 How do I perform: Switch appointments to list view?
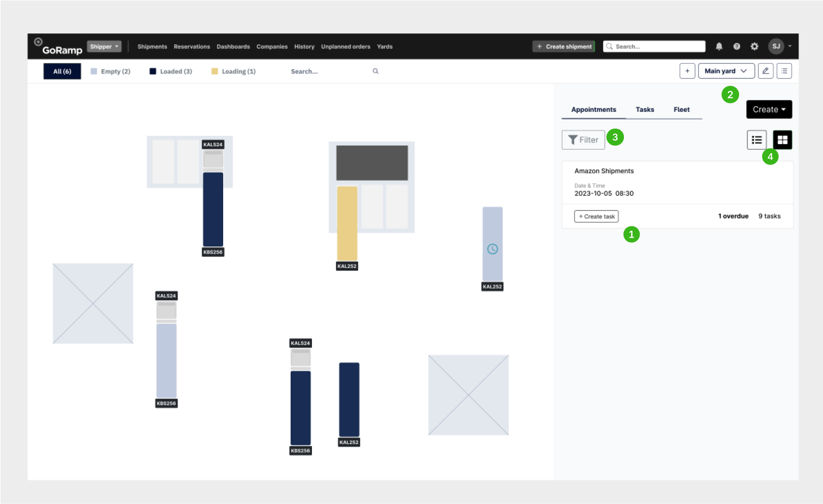(x=757, y=140)
